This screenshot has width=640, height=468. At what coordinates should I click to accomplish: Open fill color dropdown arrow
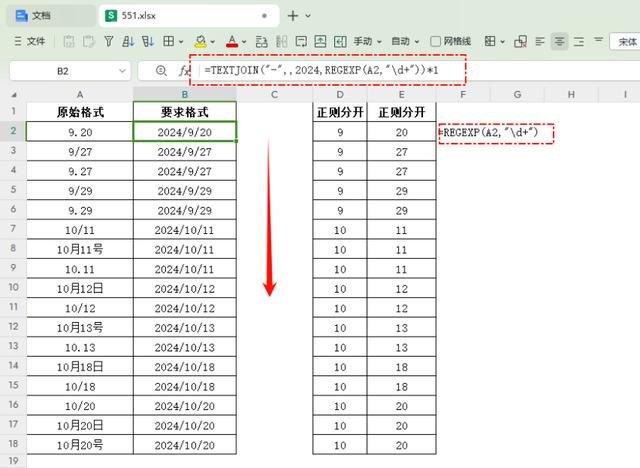(x=213, y=42)
